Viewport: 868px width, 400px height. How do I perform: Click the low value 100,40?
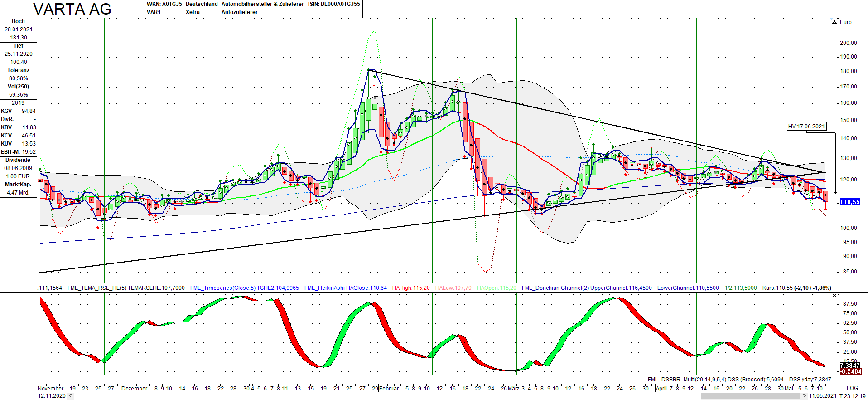click(19, 62)
